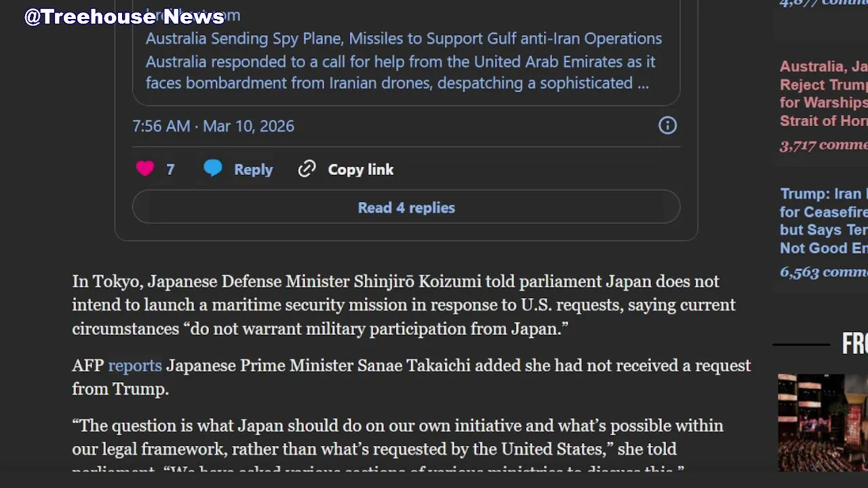This screenshot has width=868, height=488.
Task: Open the Australia Sending Spy Plane headline
Action: coord(403,39)
